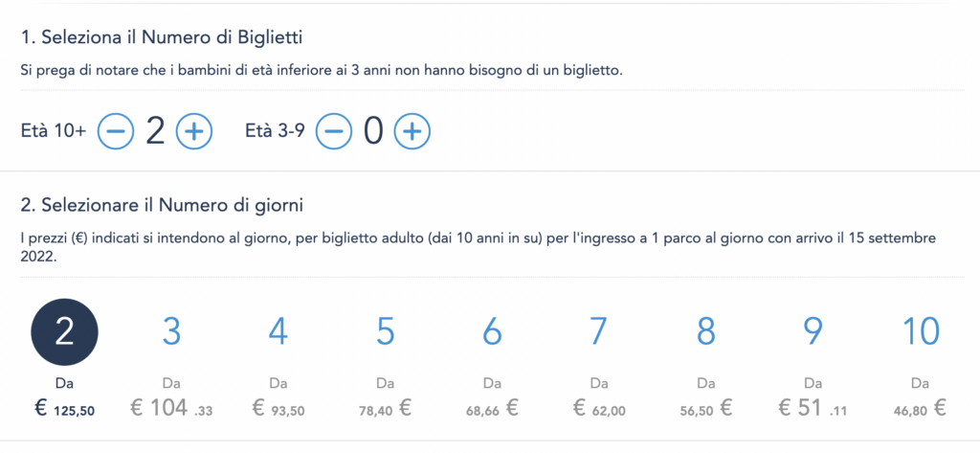Click the 46,80 € price label
Image resolution: width=980 pixels, height=453 pixels.
tap(920, 409)
